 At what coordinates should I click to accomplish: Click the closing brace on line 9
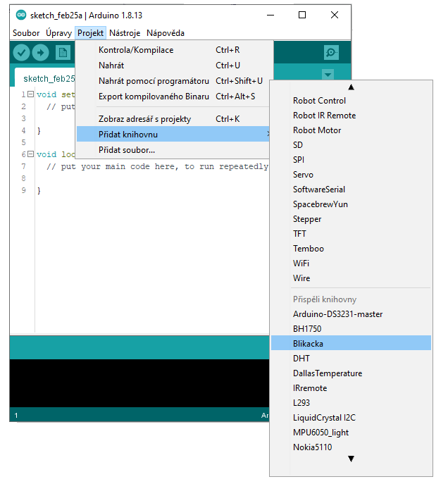click(39, 191)
